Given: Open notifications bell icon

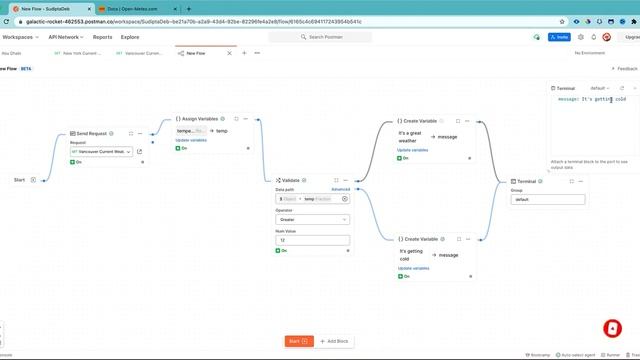Looking at the screenshot, I should pyautogui.click(x=594, y=37).
